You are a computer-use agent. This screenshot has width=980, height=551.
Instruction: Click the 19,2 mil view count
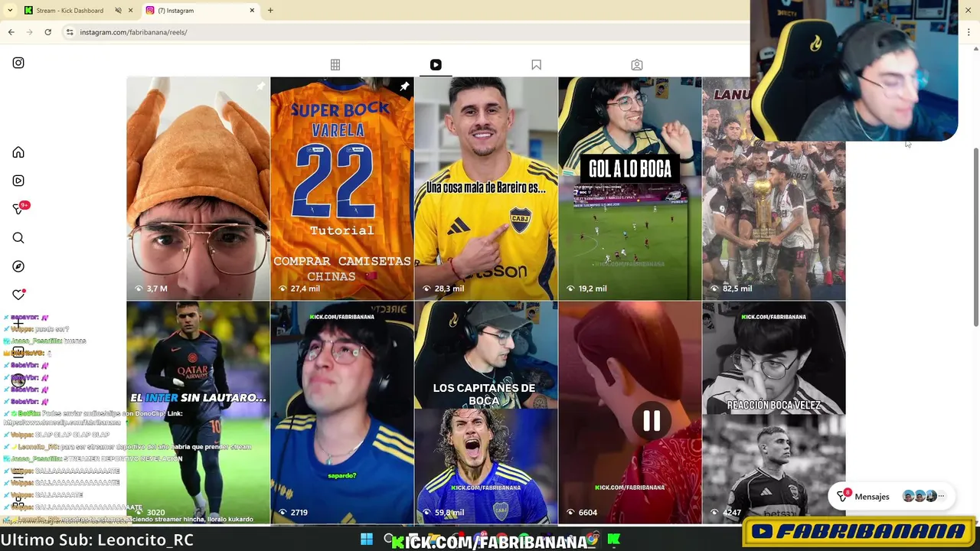586,289
